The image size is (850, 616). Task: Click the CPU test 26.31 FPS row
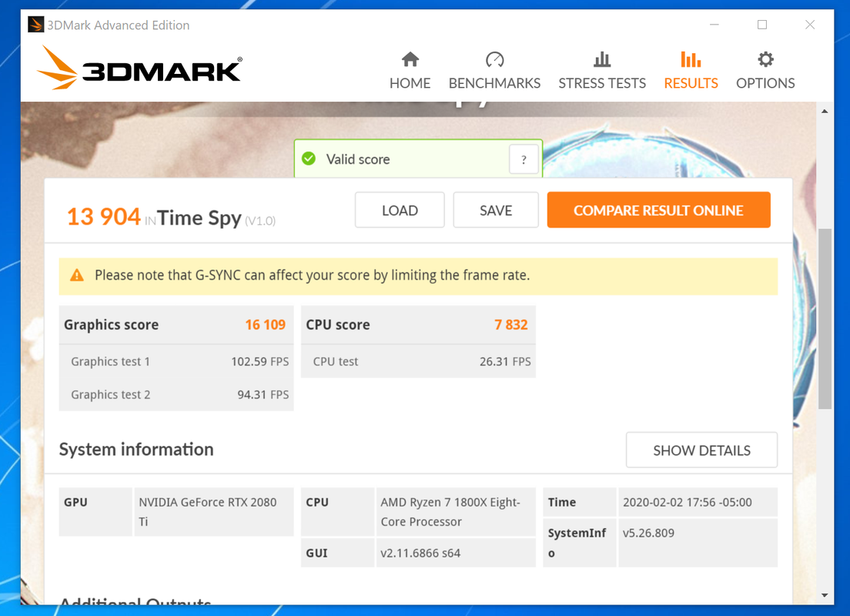click(x=418, y=362)
